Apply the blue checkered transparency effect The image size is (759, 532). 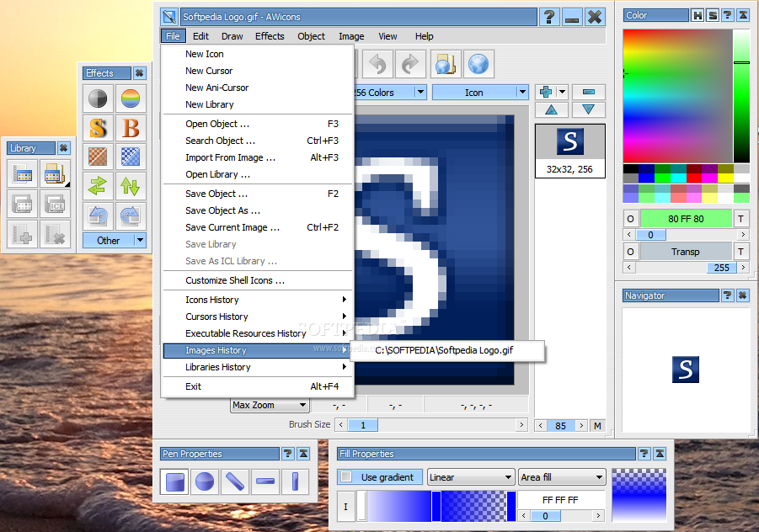131,157
